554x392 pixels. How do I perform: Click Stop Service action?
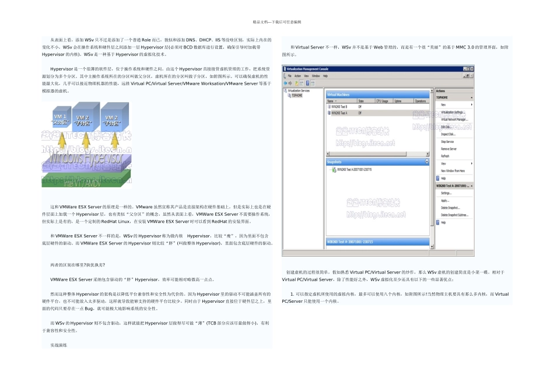(x=447, y=141)
